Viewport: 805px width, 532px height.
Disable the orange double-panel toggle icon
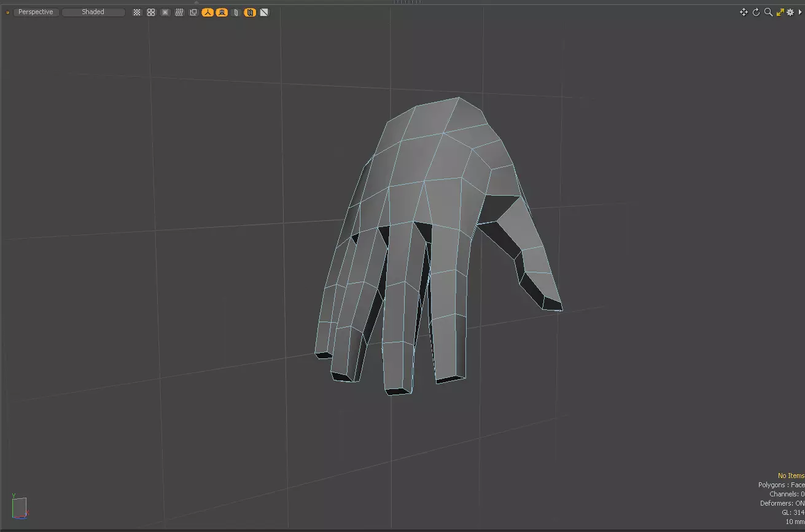[250, 12]
